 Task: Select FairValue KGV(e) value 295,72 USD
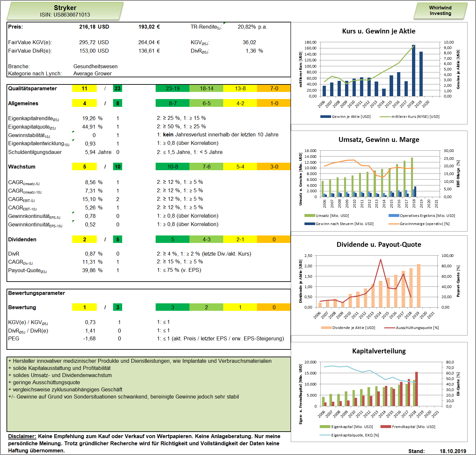(x=94, y=42)
